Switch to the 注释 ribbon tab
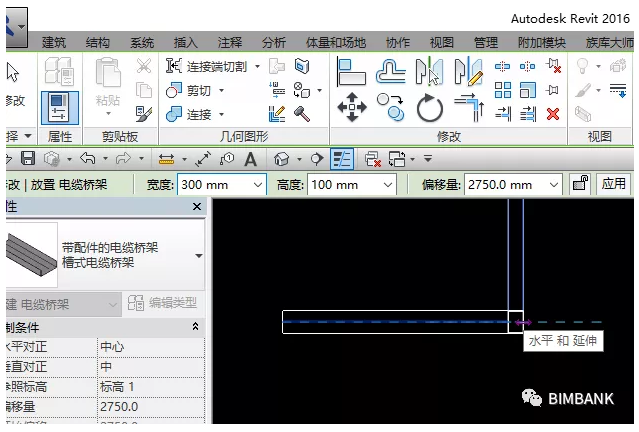The height and width of the screenshot is (432, 639). 230,42
